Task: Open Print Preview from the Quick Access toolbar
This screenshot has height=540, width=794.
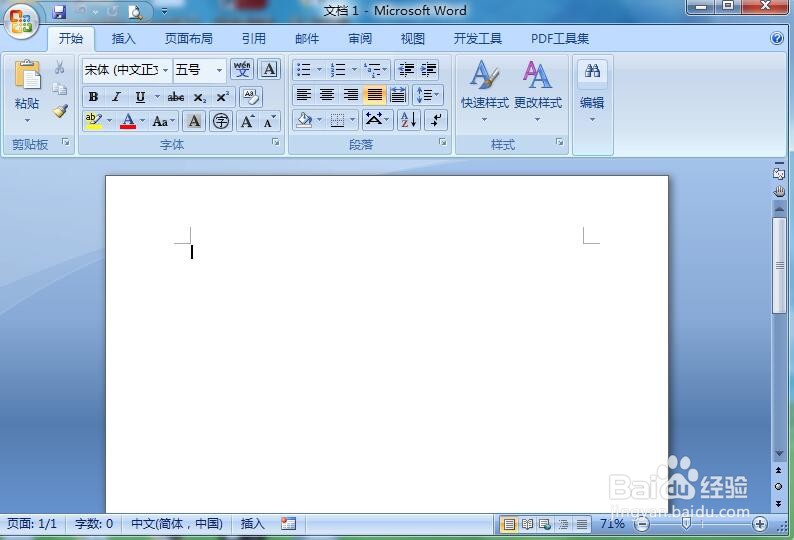Action: 135,12
